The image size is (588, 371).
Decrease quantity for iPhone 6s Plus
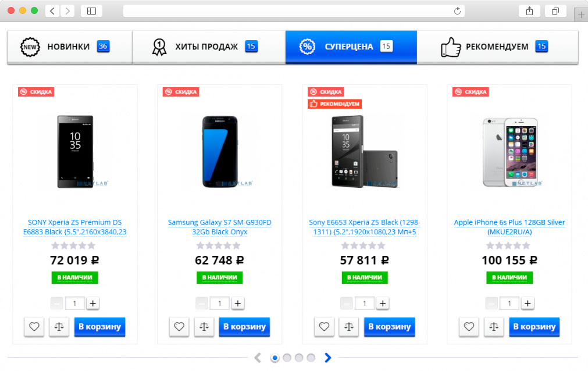[492, 303]
